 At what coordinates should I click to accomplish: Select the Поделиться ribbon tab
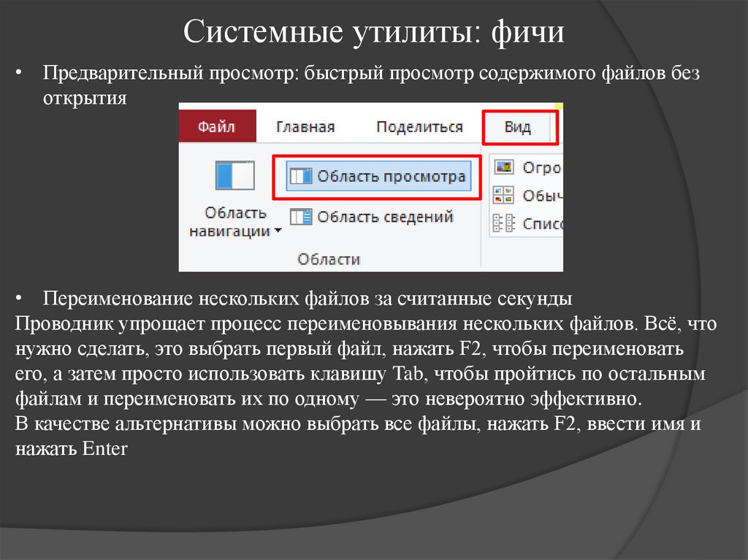tap(421, 126)
